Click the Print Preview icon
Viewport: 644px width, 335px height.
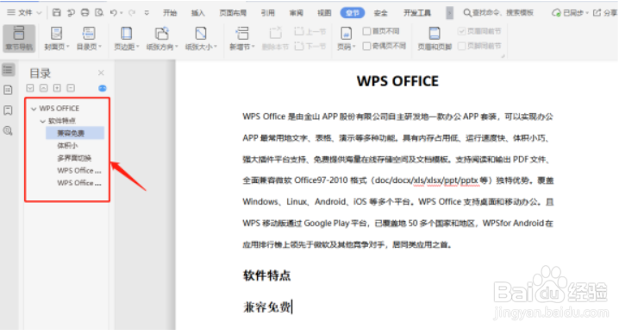click(99, 13)
